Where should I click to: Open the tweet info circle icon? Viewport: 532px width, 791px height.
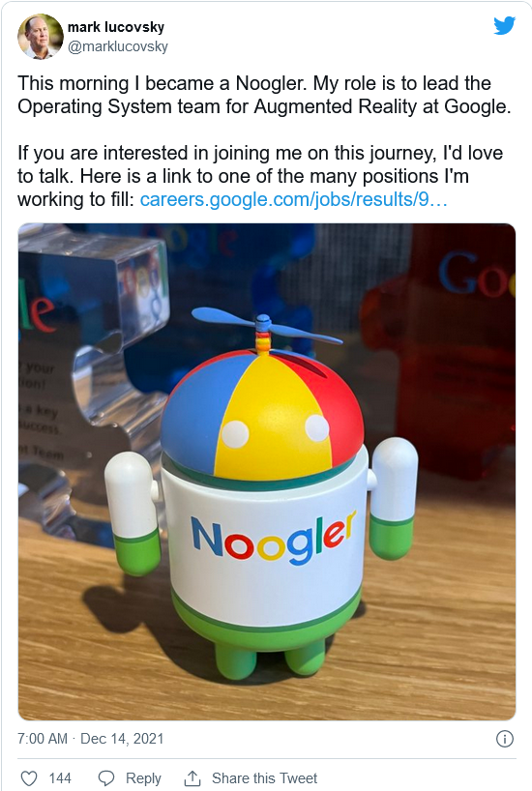505,739
